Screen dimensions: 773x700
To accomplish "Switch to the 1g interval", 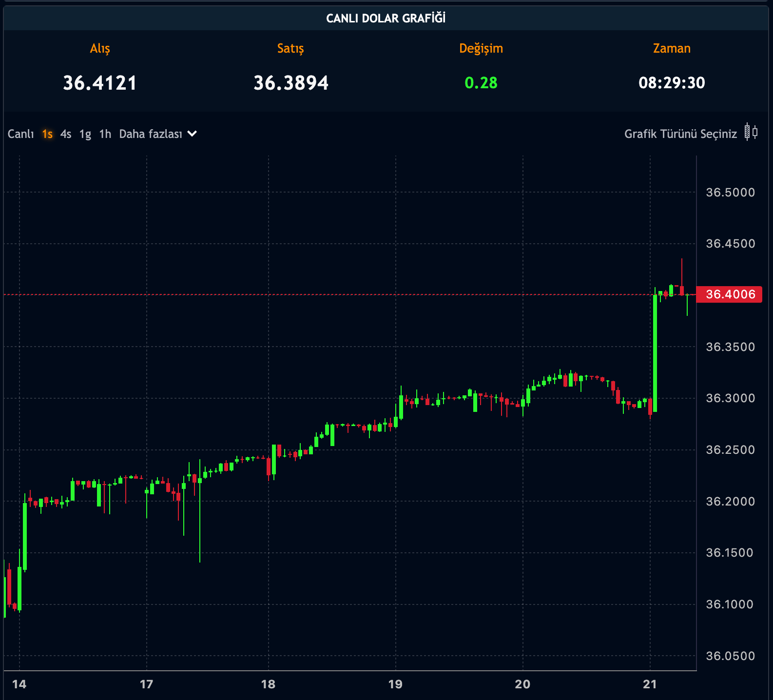I will (85, 135).
